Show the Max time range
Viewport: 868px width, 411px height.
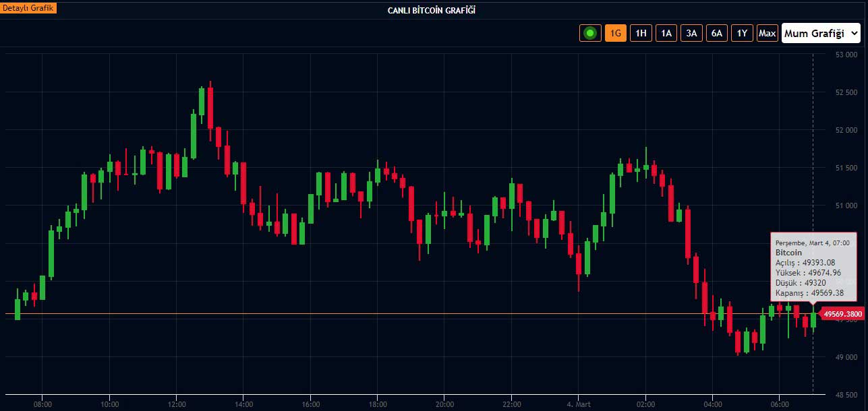point(768,33)
